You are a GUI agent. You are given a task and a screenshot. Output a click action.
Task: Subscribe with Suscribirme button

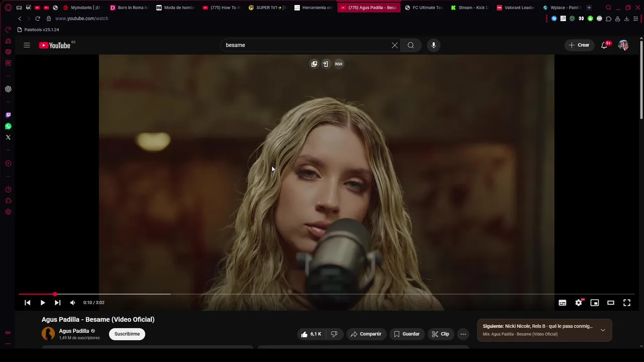point(127,334)
